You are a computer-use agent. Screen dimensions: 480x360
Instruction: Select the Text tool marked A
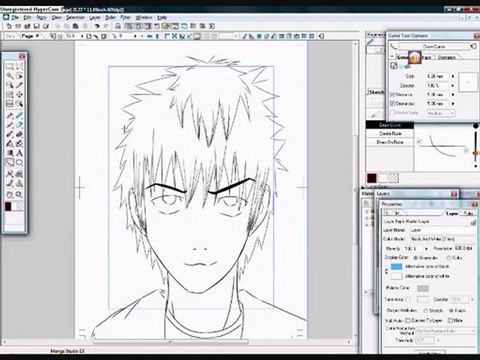pos(19,153)
